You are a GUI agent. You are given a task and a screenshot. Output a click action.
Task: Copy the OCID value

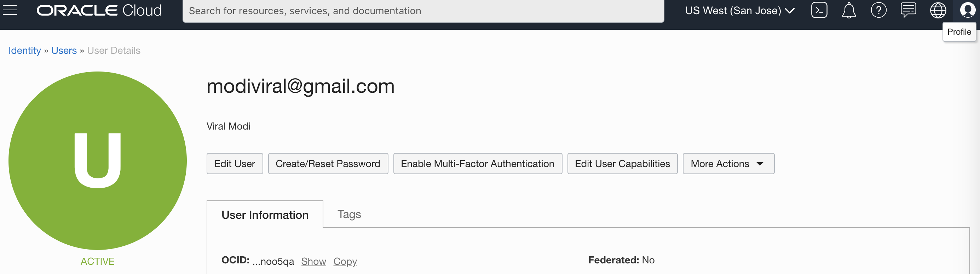coord(345,262)
